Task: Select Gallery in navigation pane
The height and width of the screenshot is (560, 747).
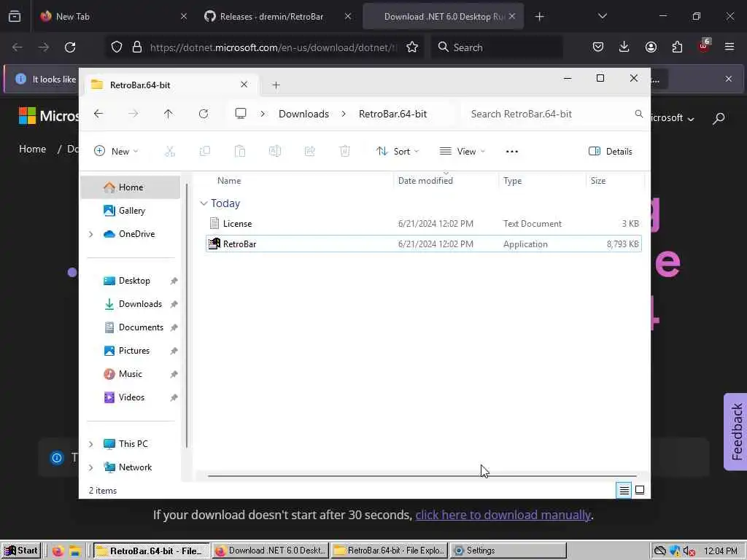Action: click(131, 211)
